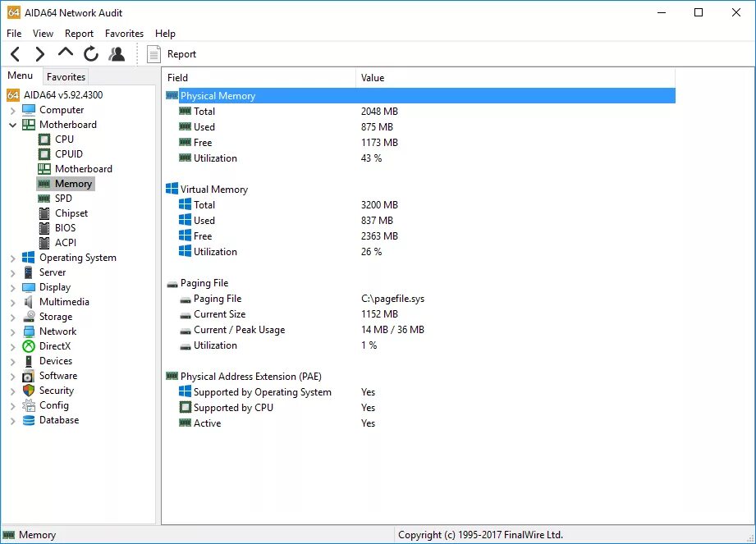Click the user silhouette toolbar icon
Viewport: 756px width, 544px height.
(117, 54)
